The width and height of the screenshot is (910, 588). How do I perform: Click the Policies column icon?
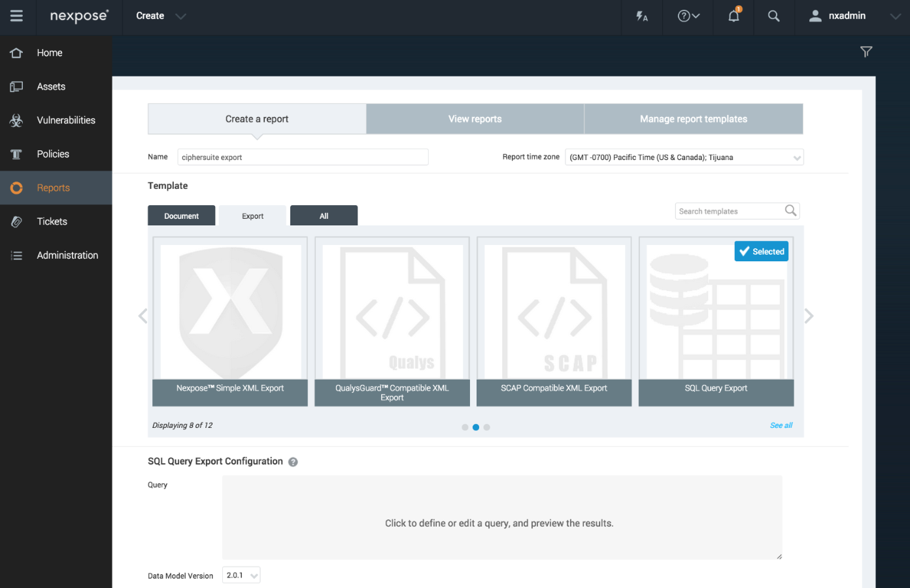tap(16, 154)
